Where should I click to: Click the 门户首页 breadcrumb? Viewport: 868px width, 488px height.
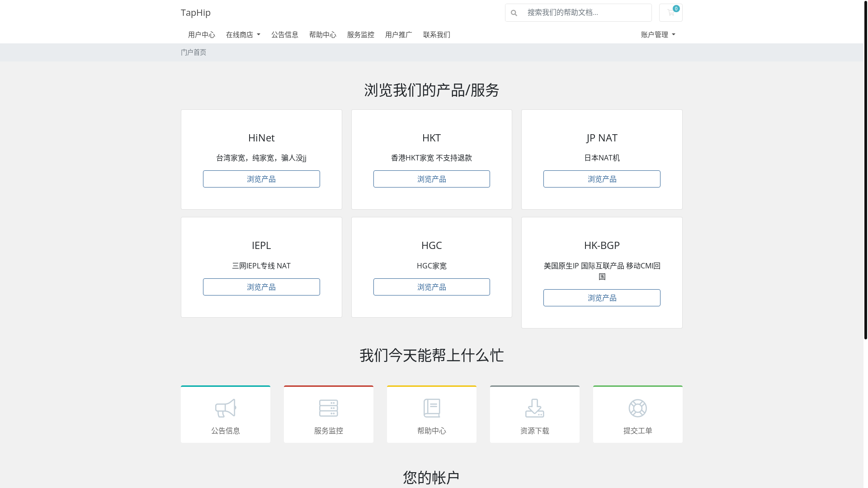tap(193, 52)
